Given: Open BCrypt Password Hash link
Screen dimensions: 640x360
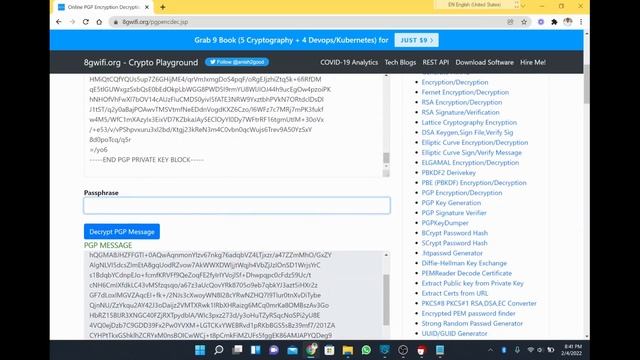Looking at the screenshot, I should tap(454, 233).
